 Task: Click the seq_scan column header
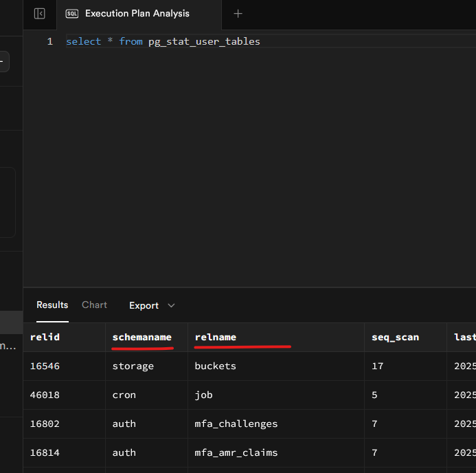pyautogui.click(x=395, y=338)
